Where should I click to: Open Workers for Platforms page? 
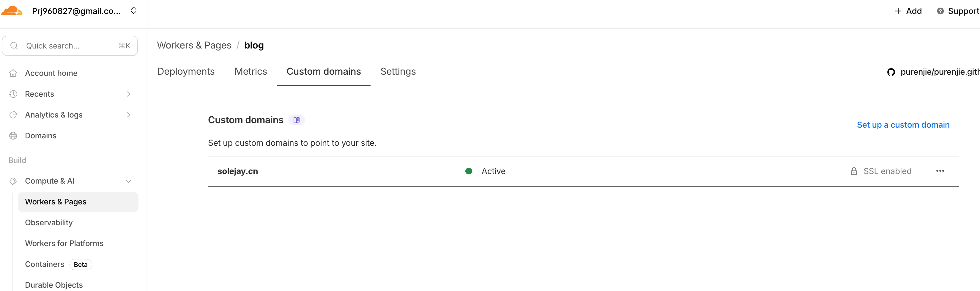tap(64, 243)
